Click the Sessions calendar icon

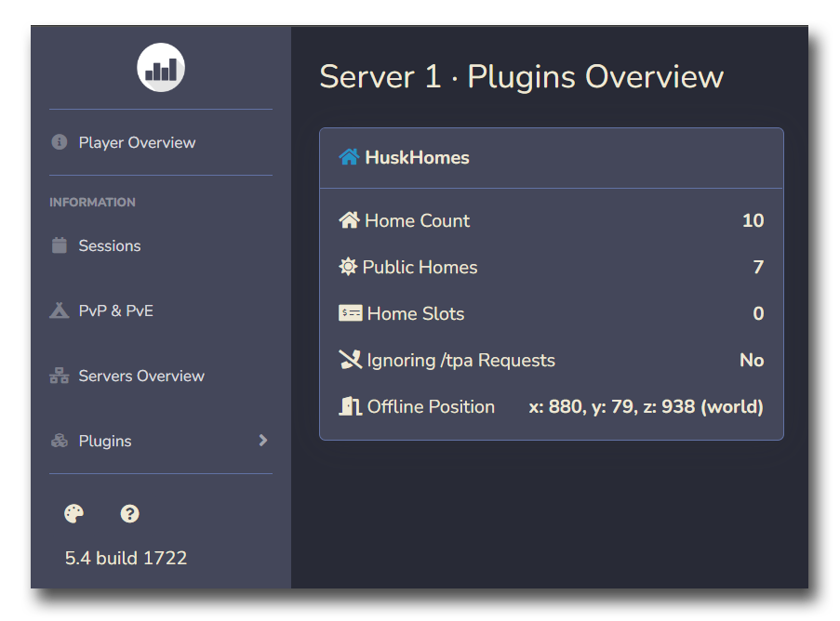click(x=60, y=245)
